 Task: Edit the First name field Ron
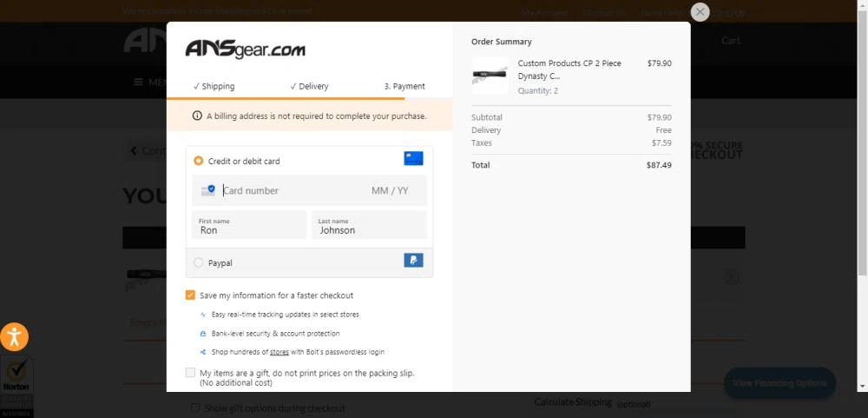[249, 224]
